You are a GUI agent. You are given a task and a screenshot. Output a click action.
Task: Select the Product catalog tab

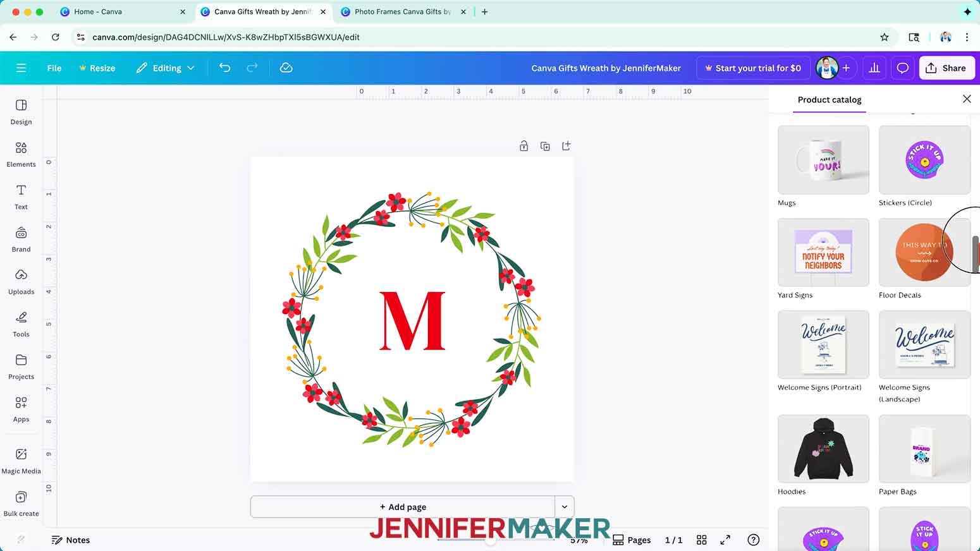(830, 100)
